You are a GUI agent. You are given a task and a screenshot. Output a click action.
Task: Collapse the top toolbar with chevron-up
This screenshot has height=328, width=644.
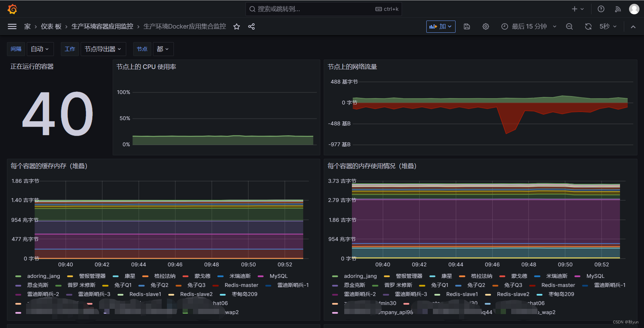click(x=633, y=26)
